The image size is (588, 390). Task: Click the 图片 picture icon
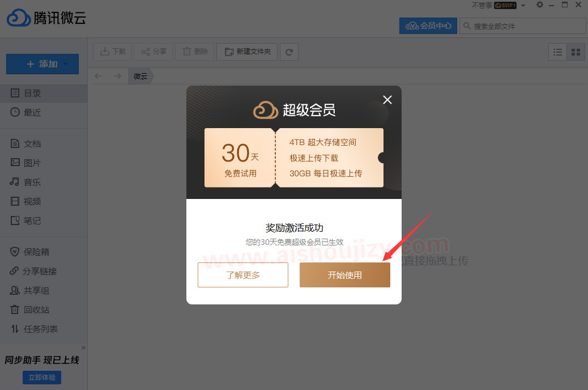point(15,162)
